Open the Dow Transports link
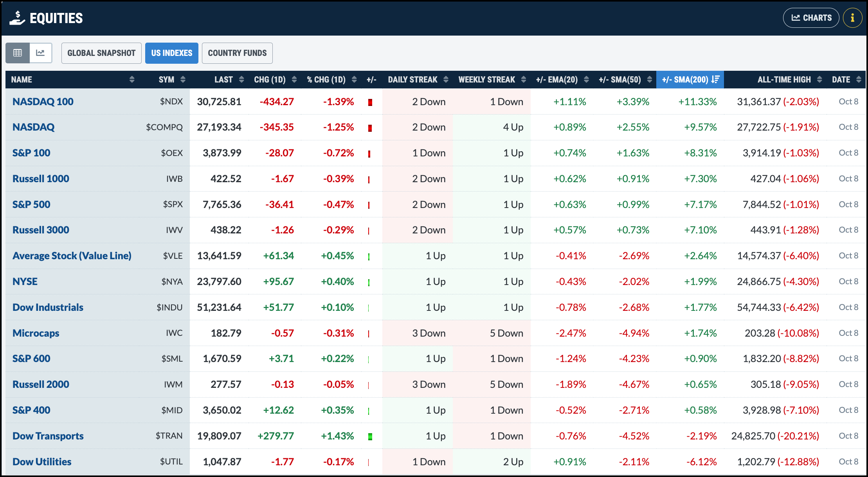The width and height of the screenshot is (868, 477). (48, 436)
